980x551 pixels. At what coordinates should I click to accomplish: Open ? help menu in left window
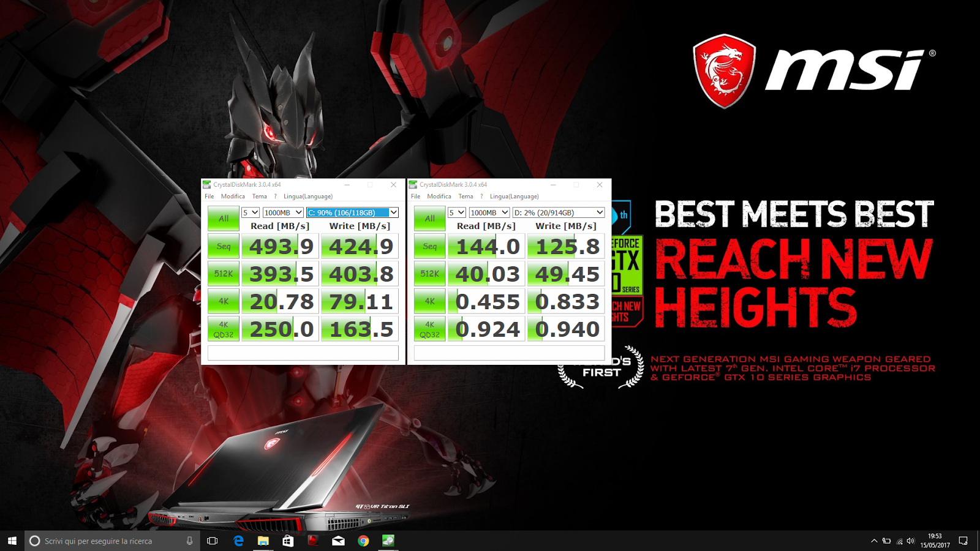[x=276, y=197]
